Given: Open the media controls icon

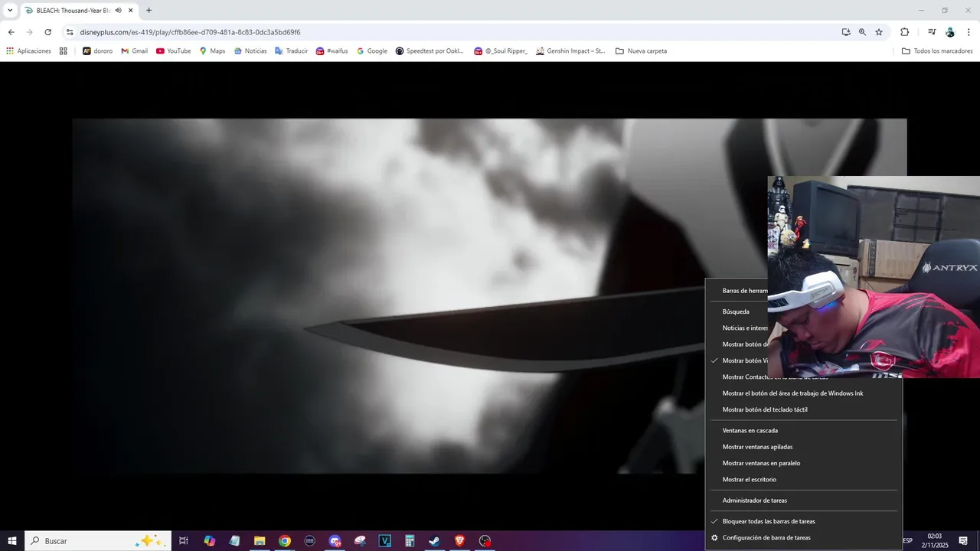Looking at the screenshot, I should pos(932,32).
